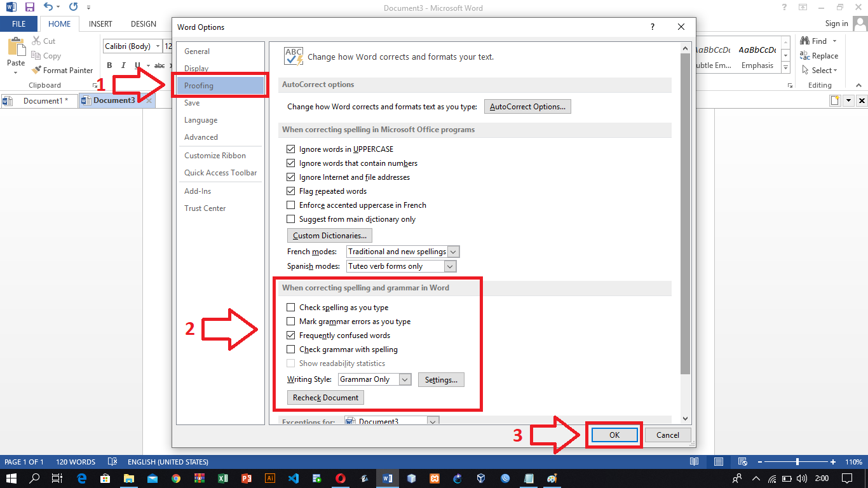This screenshot has width=868, height=488.
Task: Click the Format Painter brush icon
Action: point(36,71)
